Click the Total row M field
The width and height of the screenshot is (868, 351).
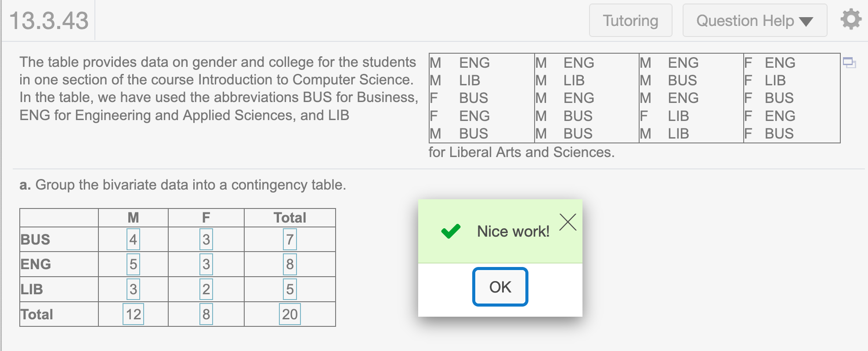coord(133,314)
